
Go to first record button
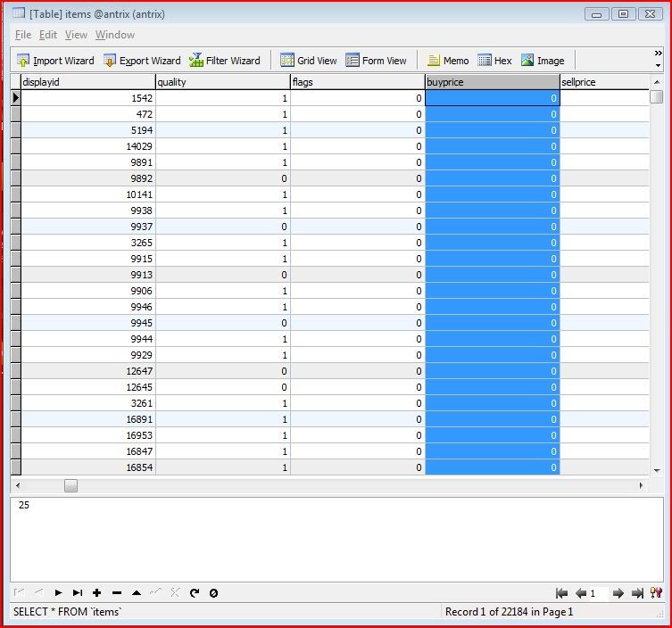click(x=19, y=592)
